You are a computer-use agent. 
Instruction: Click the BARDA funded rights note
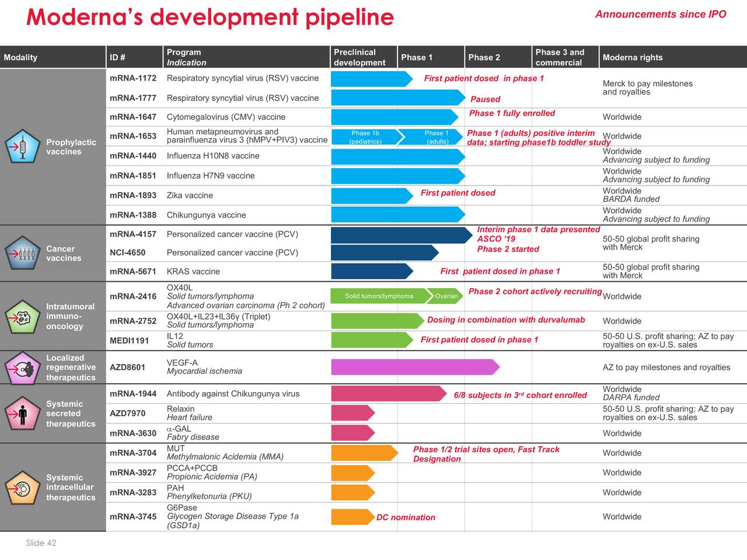click(x=631, y=199)
